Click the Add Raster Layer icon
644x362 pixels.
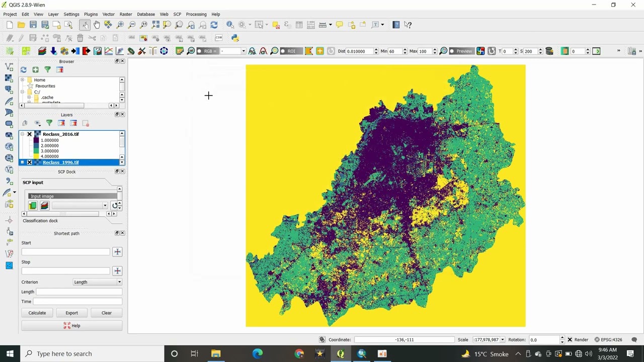[9, 78]
